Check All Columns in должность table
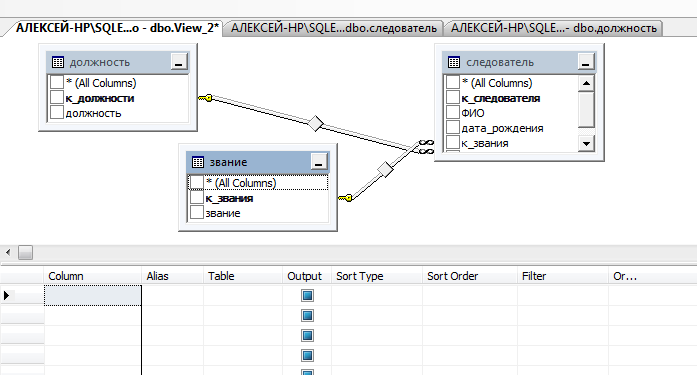The width and height of the screenshot is (697, 375). [x=57, y=83]
